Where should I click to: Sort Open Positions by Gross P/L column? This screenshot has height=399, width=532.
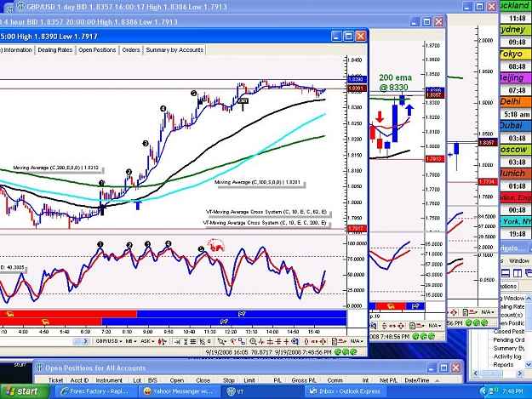303,380
